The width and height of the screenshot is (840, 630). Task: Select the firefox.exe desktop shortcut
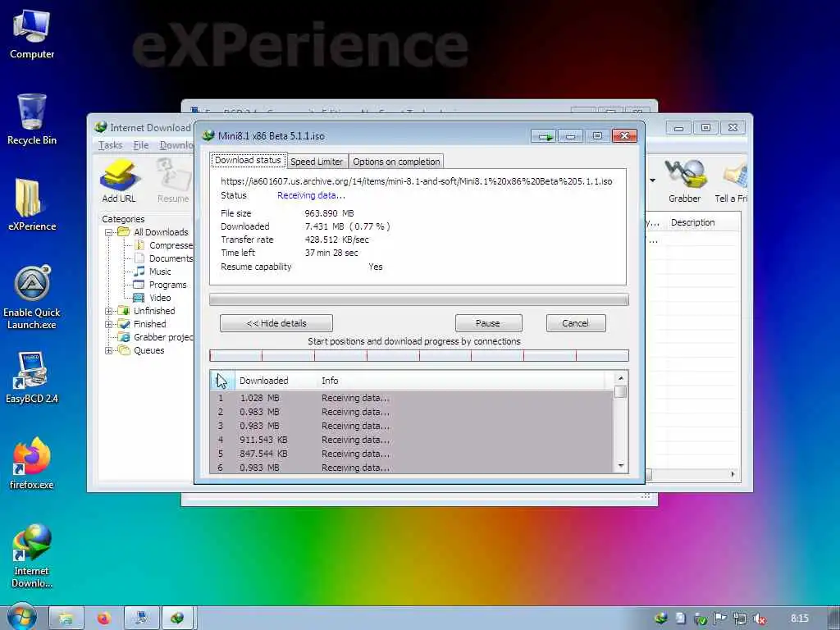32,464
